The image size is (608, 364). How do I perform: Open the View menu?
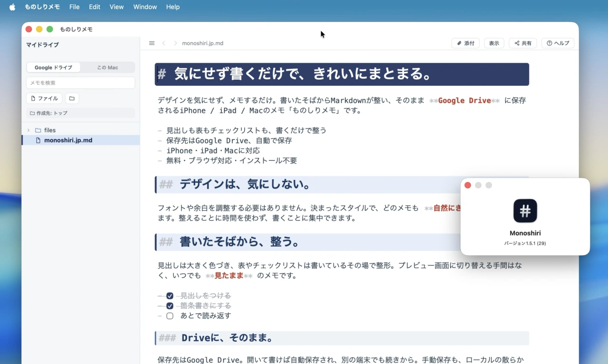click(x=116, y=7)
